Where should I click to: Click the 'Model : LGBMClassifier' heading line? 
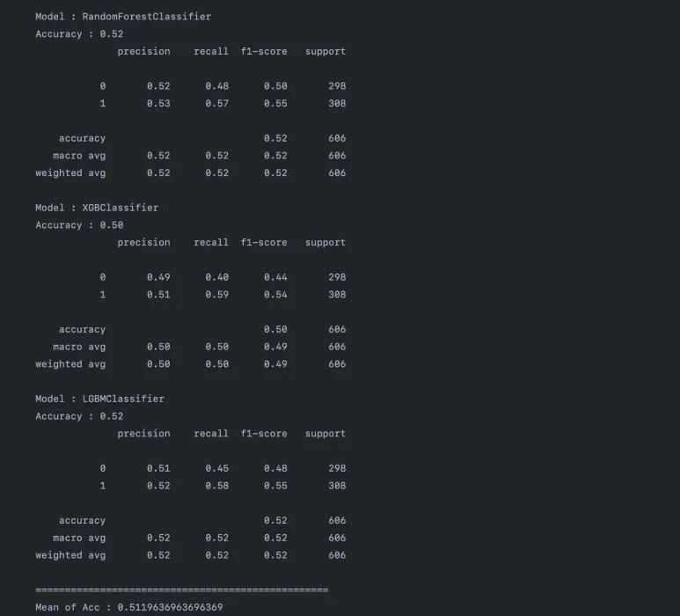point(99,399)
